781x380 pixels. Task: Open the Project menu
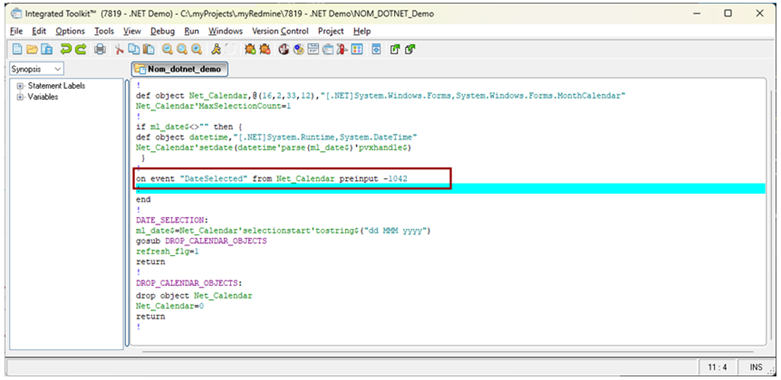331,31
